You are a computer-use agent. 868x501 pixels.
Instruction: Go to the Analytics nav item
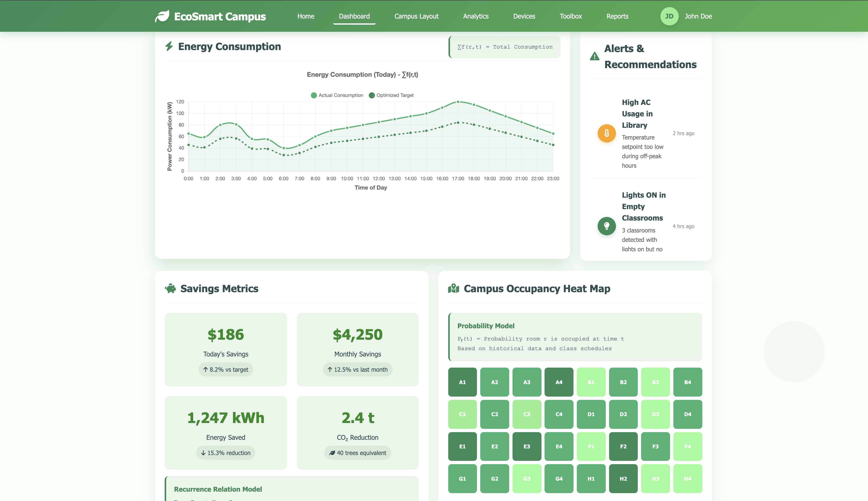click(475, 16)
